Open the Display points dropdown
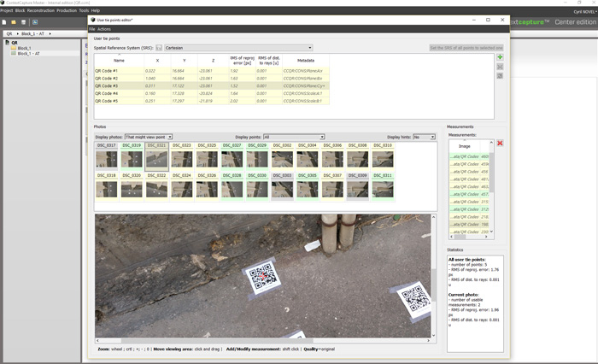The height and width of the screenshot is (364, 598). click(294, 137)
